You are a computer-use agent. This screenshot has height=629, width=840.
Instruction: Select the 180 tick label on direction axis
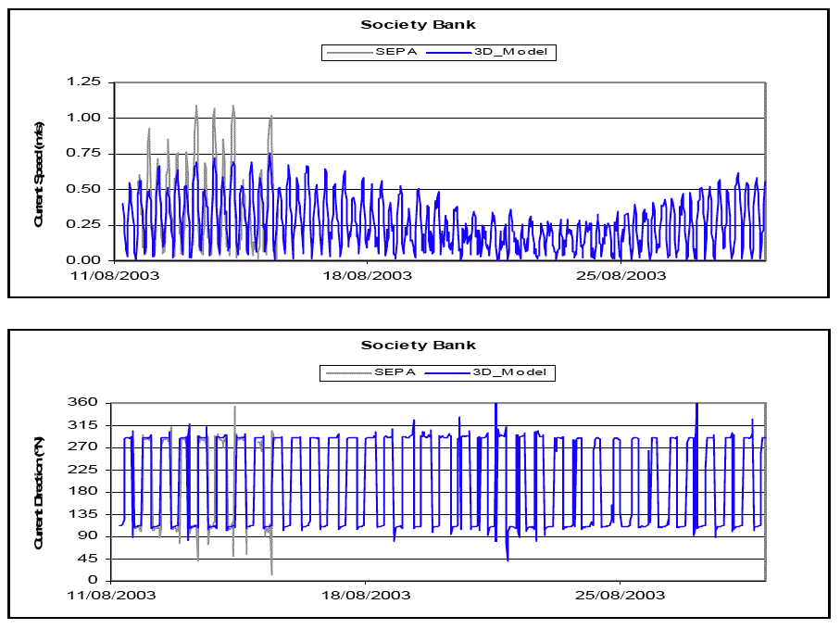88,492
